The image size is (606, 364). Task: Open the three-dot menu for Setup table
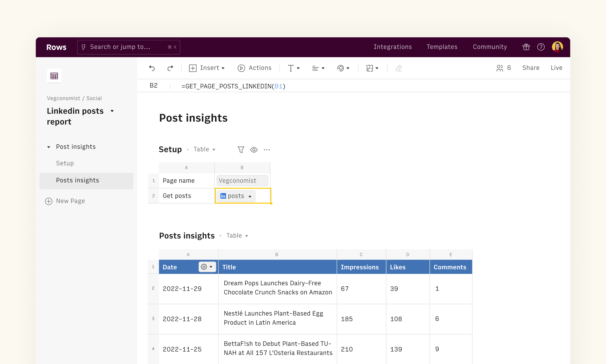tap(267, 150)
